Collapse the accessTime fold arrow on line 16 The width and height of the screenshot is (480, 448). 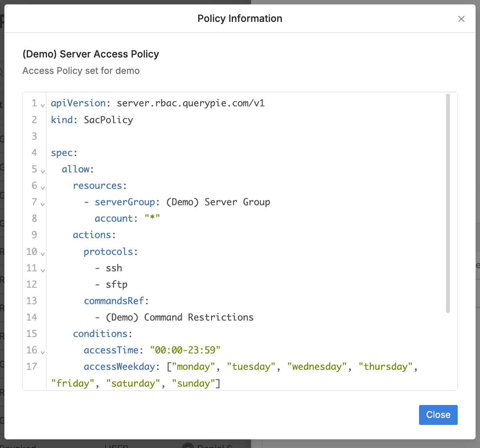pos(43,352)
